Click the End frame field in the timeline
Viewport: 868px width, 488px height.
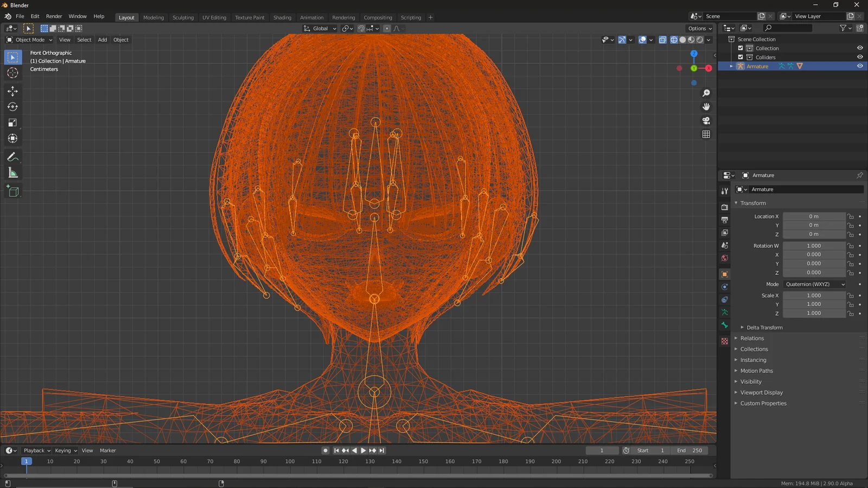[690, 451]
